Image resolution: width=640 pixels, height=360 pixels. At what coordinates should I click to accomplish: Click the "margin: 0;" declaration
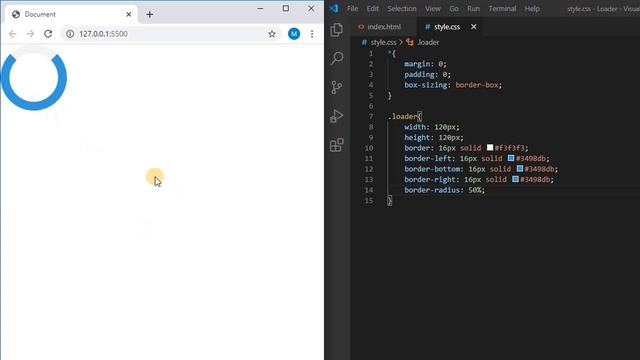click(425, 64)
